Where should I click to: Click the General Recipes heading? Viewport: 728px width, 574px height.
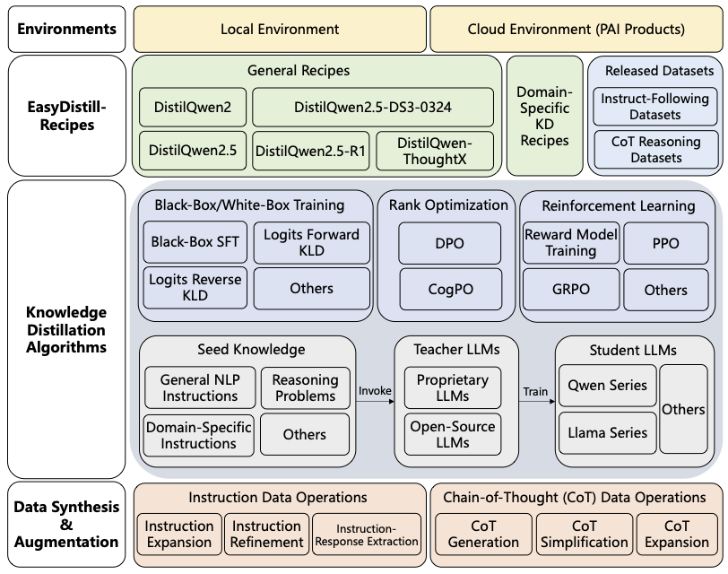(299, 71)
